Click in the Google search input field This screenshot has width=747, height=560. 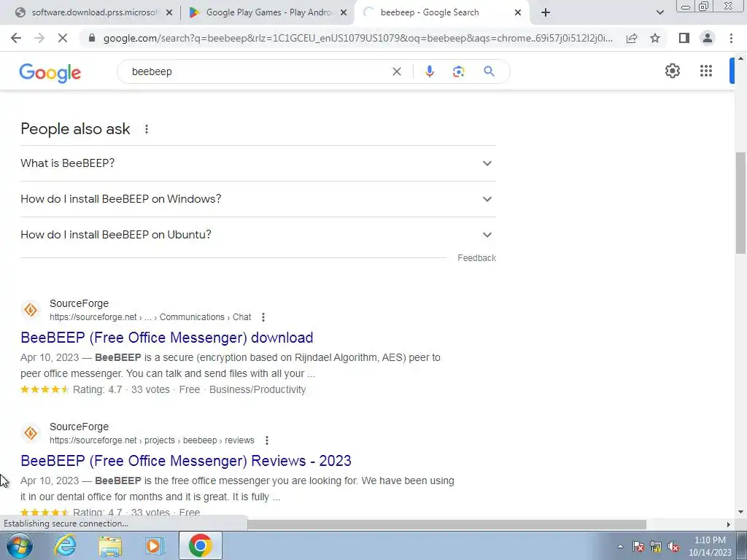click(258, 71)
